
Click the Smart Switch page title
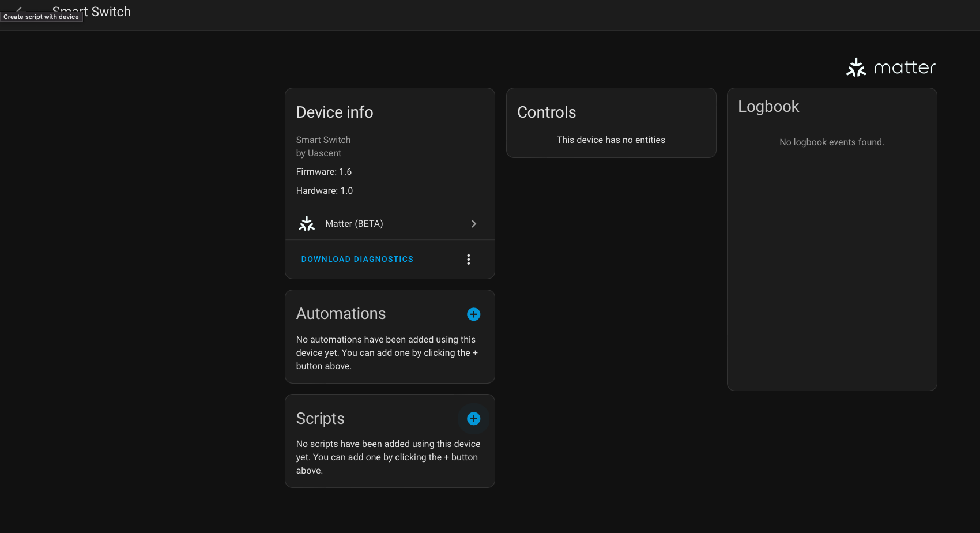tap(92, 12)
